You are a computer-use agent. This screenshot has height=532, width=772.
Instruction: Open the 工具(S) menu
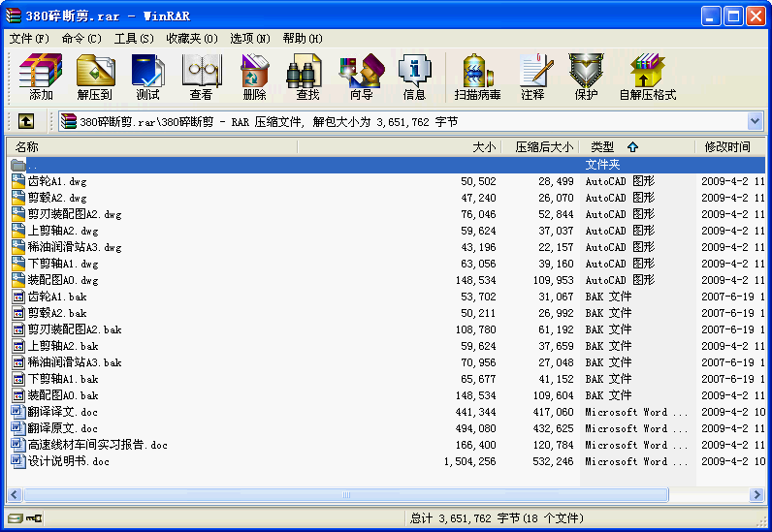[134, 38]
